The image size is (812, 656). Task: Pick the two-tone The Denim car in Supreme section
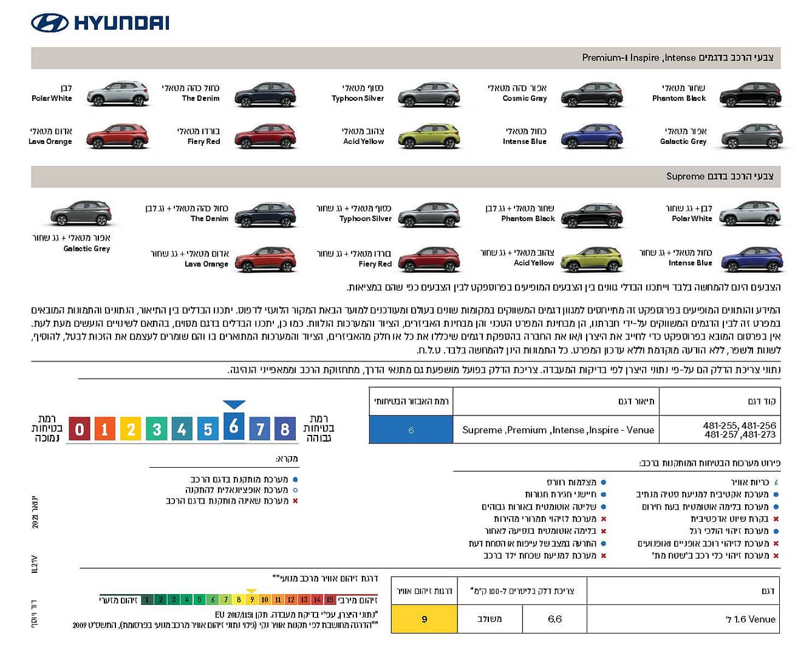265,214
